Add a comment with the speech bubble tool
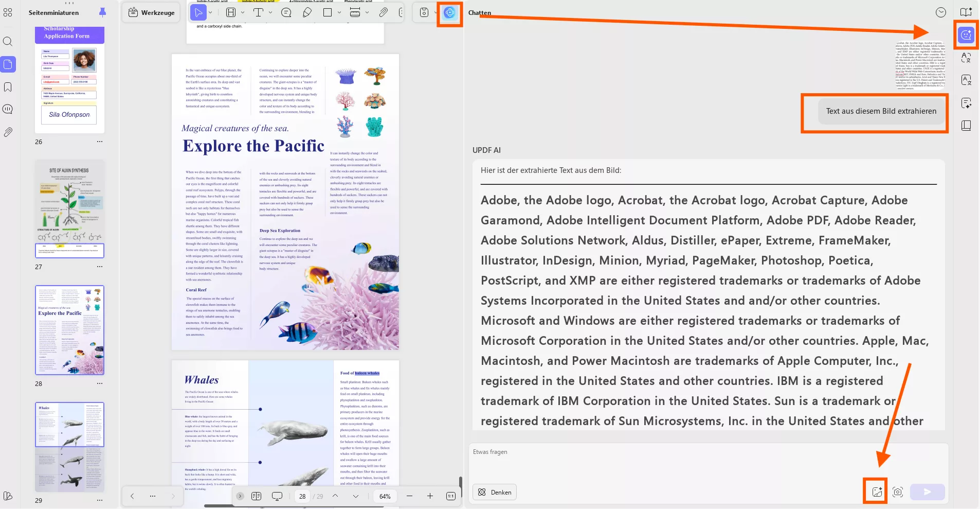Image resolution: width=980 pixels, height=509 pixels. click(x=286, y=12)
